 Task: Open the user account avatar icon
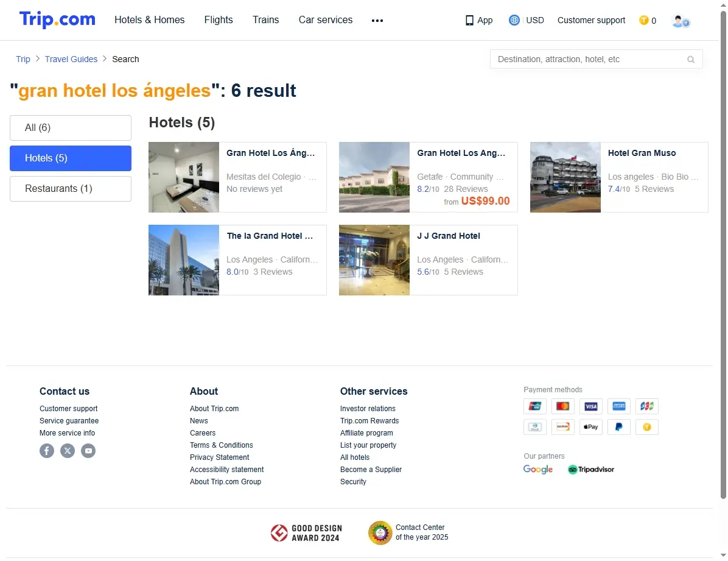click(681, 21)
